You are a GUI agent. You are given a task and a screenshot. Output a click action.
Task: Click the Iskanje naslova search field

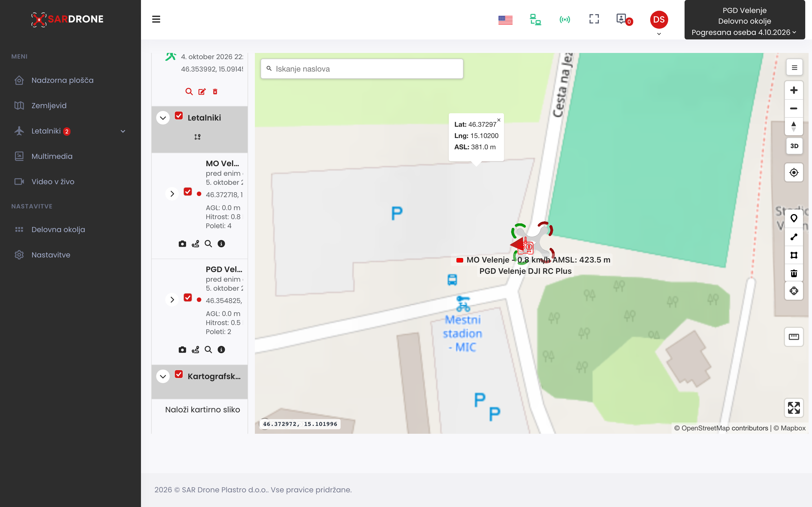coord(362,69)
